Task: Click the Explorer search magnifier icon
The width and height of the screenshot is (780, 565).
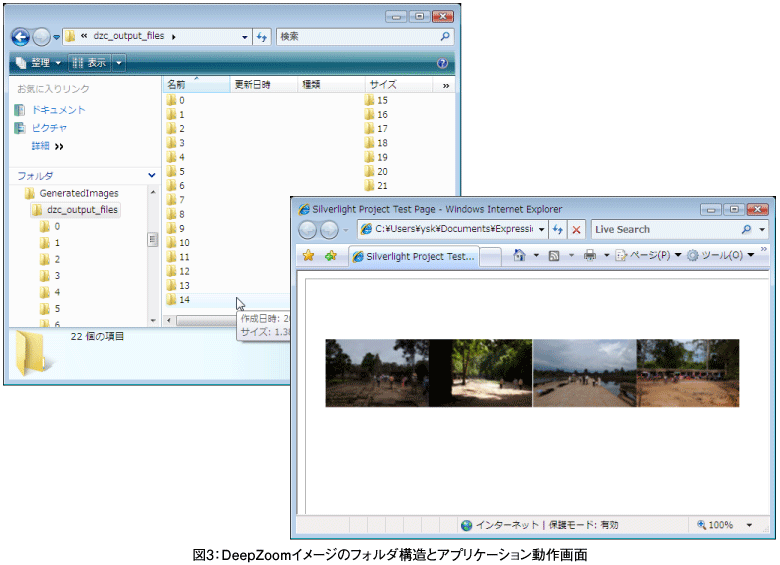Action: 445,36
